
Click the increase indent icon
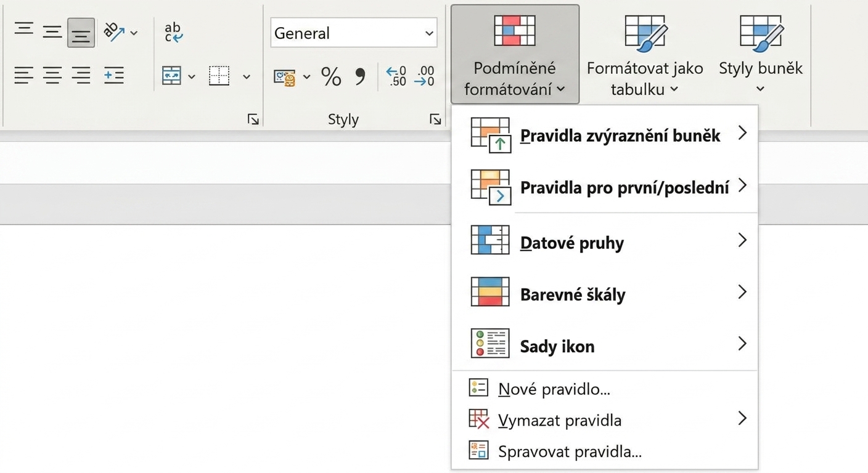[x=113, y=76]
